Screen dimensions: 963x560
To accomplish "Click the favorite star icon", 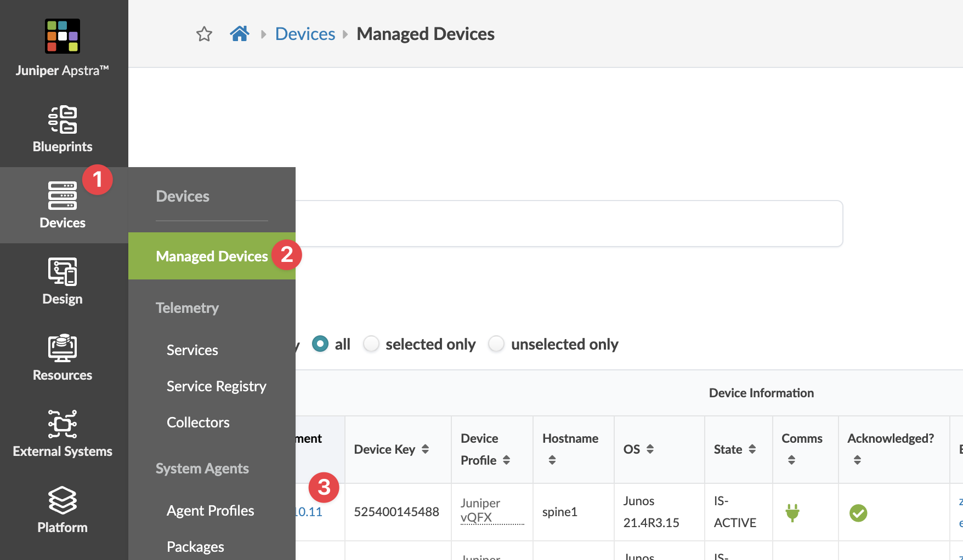I will click(204, 34).
